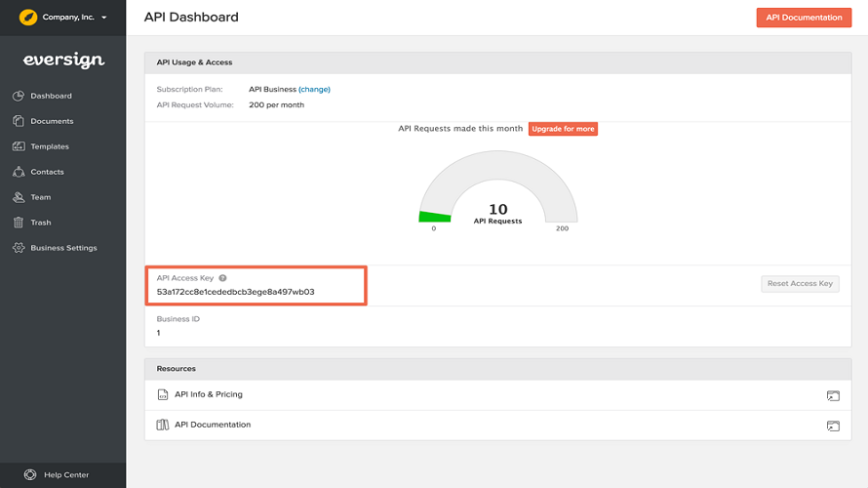The height and width of the screenshot is (488, 868).
Task: Go to Dashboard menu item
Action: coord(51,96)
